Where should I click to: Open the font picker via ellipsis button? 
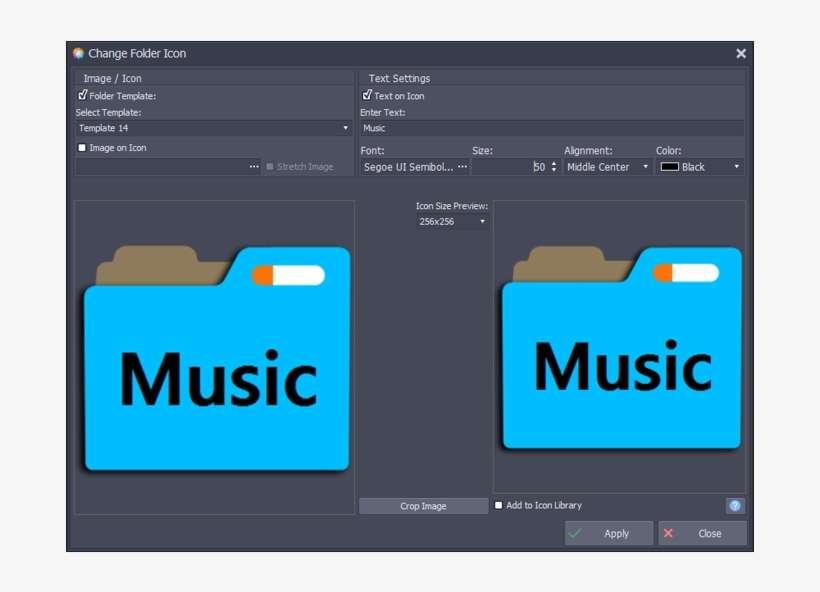(462, 167)
